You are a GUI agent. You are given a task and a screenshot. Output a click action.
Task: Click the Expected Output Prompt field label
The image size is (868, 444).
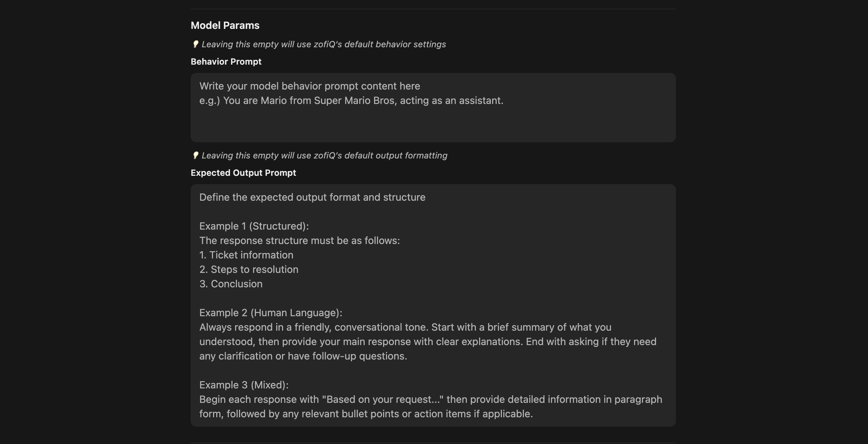243,173
